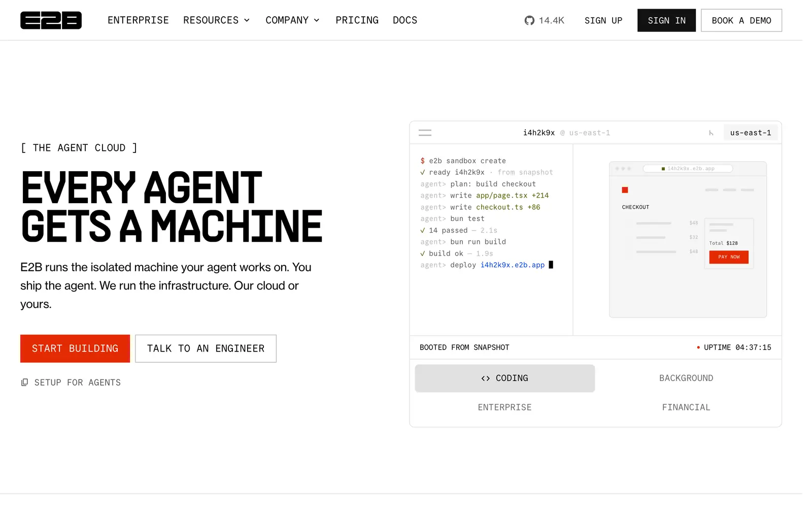Click the 'e2b sandbox create' terminal line
The width and height of the screenshot is (812, 508).
pyautogui.click(x=463, y=161)
